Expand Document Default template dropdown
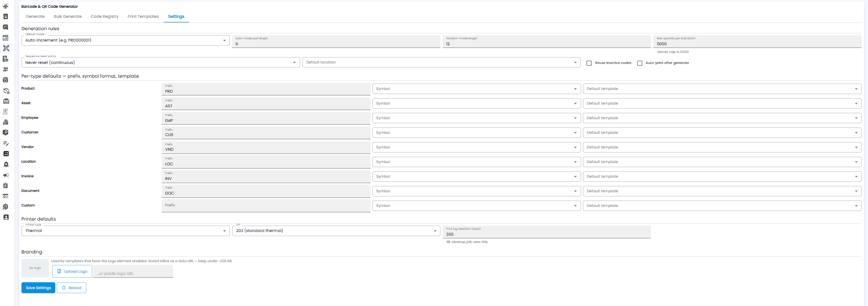The height and width of the screenshot is (306, 868). (x=722, y=191)
